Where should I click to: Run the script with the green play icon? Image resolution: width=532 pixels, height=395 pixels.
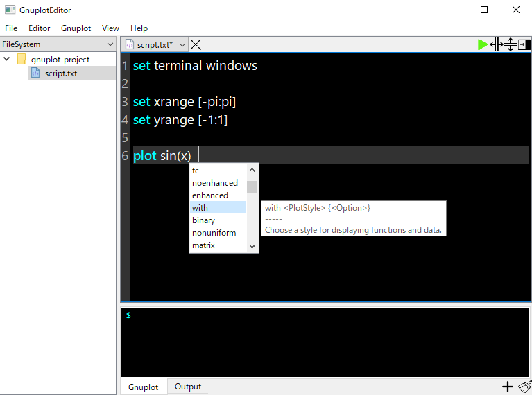(x=483, y=44)
